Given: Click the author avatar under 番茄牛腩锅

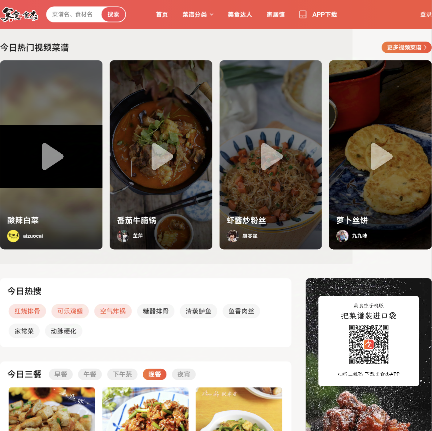Looking at the screenshot, I should (123, 236).
